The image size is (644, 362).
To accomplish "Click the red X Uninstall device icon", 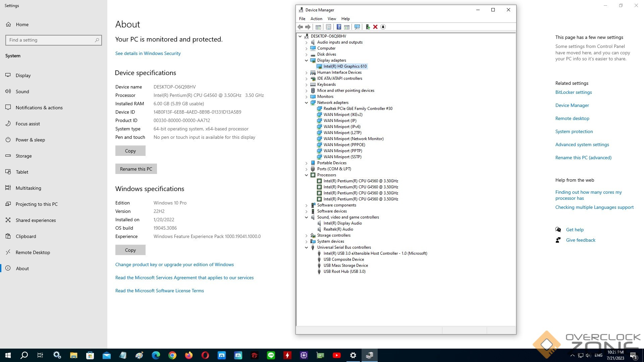I will coord(375,27).
